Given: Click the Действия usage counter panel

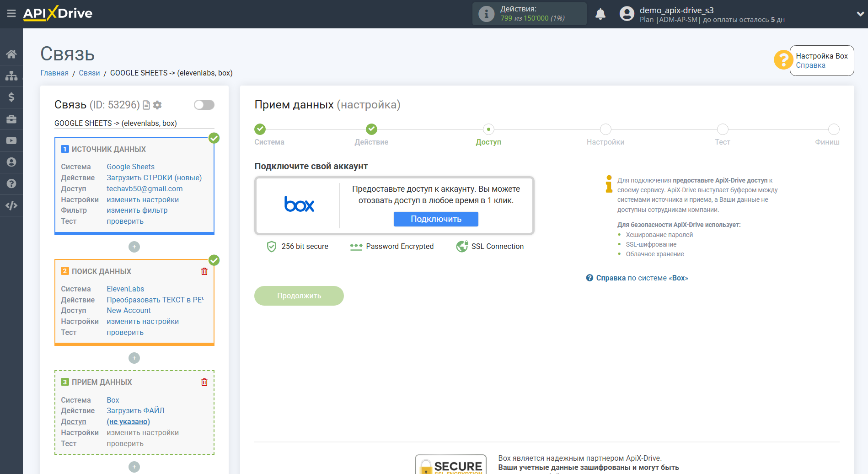Looking at the screenshot, I should (529, 14).
